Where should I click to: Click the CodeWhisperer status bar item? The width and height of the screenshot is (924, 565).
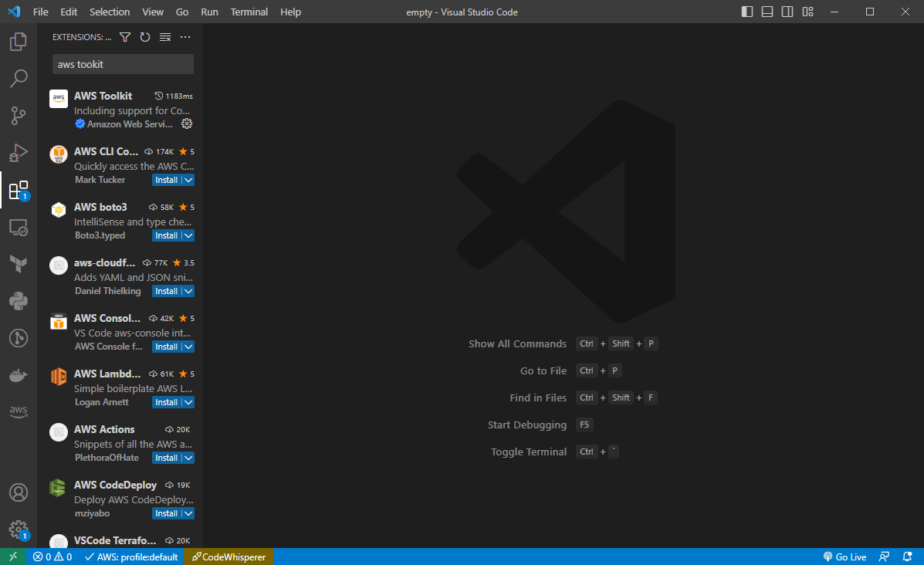[x=228, y=557]
